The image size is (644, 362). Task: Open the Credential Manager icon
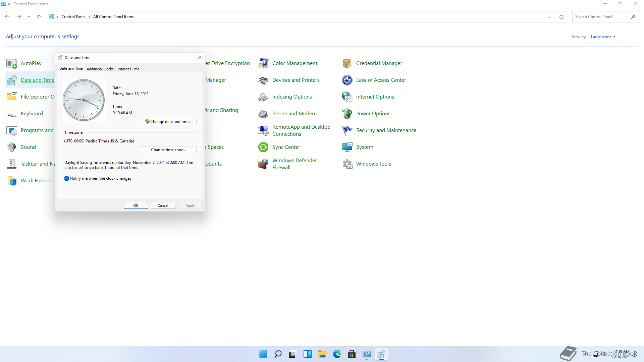click(347, 63)
